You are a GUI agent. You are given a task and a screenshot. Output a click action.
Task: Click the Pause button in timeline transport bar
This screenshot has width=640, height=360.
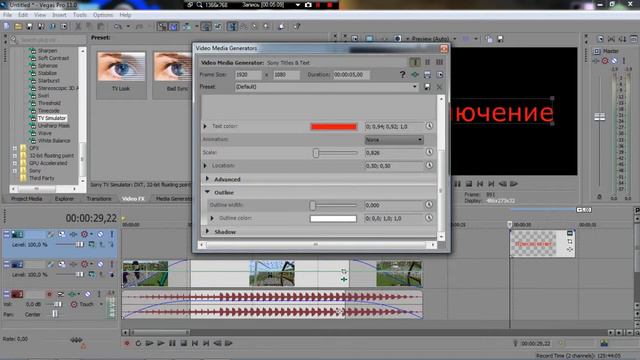point(172,343)
